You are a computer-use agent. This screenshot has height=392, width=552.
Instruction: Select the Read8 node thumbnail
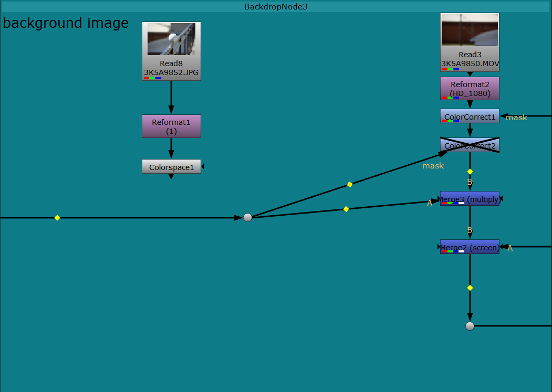[171, 39]
